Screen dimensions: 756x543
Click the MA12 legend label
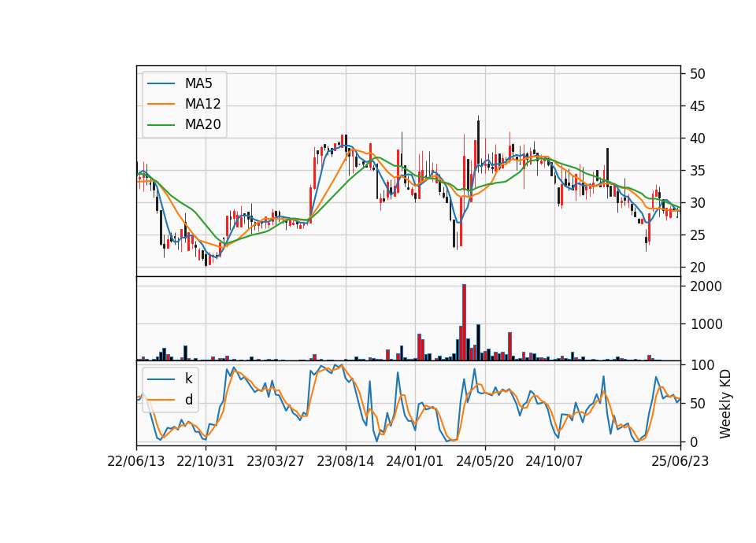point(202,104)
